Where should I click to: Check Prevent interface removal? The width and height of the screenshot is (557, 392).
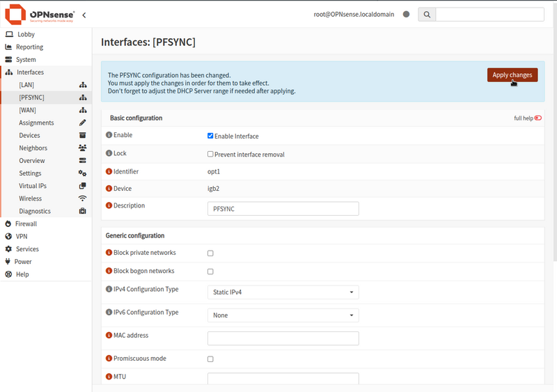210,154
